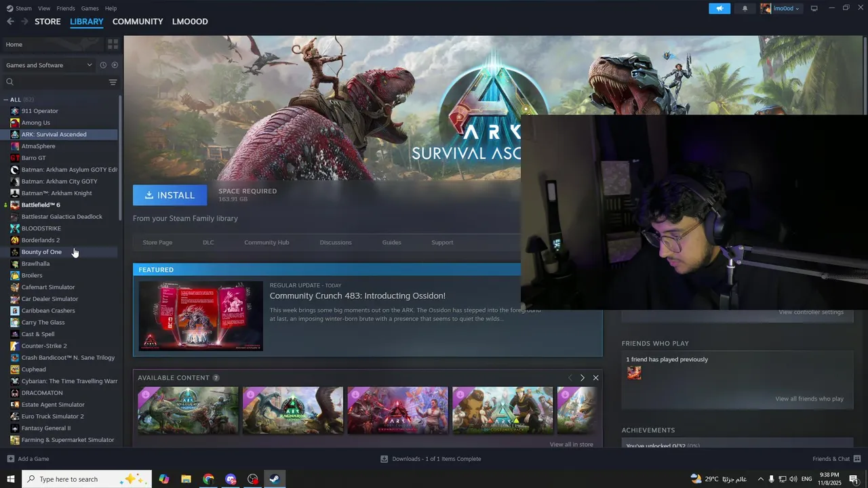868x488 pixels.
Task: Open the friend avatar in Friends Who Play
Action: (x=634, y=373)
